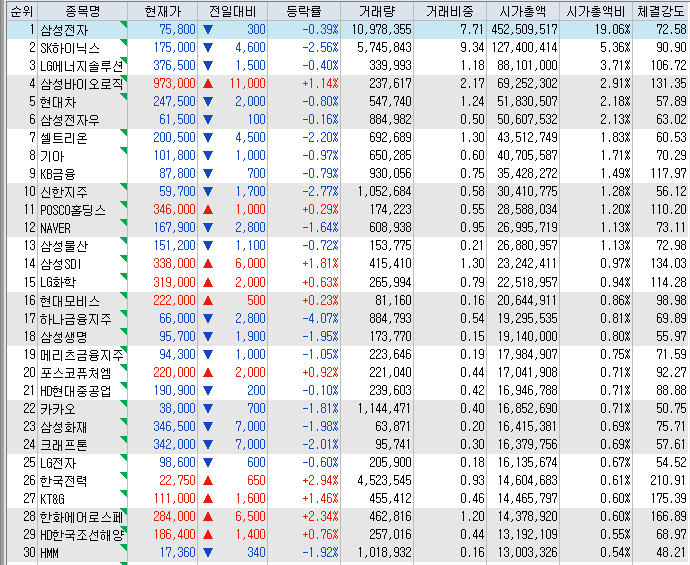Screen dimensions: 690x565
Task: Click POSCO홀딩스 stock name
Action: [x=73, y=210]
